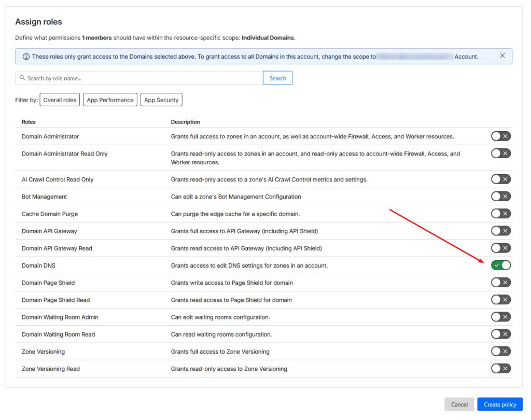This screenshot has height=420, width=531.
Task: Click the info icon in the blue banner
Action: pyautogui.click(x=26, y=57)
